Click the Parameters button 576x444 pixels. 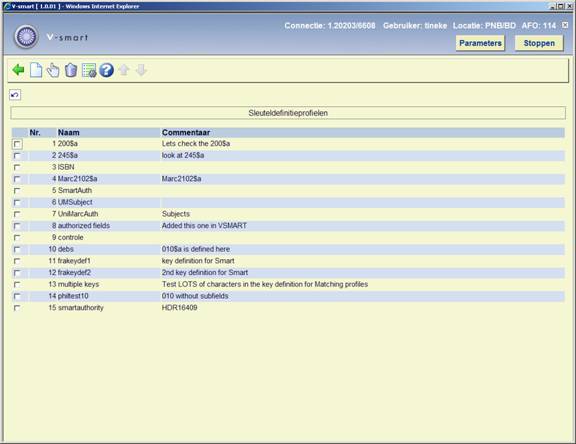coord(480,43)
